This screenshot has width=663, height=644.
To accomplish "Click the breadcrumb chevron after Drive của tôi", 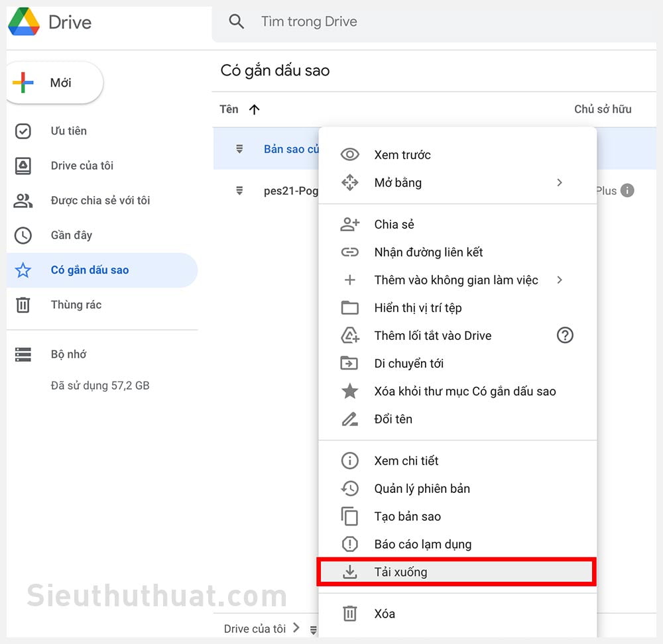I will pyautogui.click(x=296, y=628).
